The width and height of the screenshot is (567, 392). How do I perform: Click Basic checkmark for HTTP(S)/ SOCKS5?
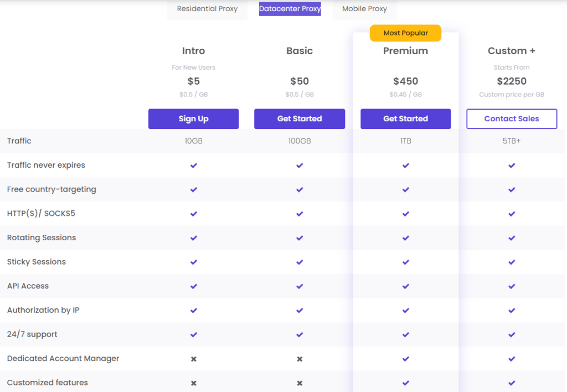300,214
